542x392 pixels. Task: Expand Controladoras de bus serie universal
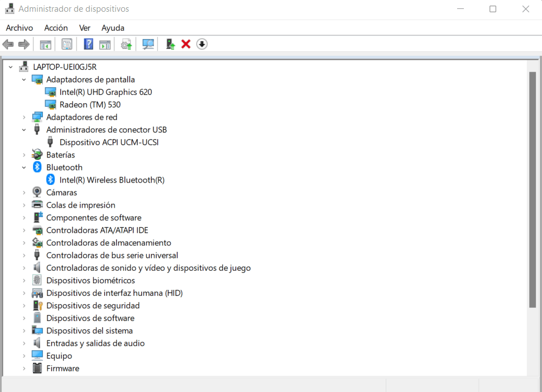click(24, 255)
